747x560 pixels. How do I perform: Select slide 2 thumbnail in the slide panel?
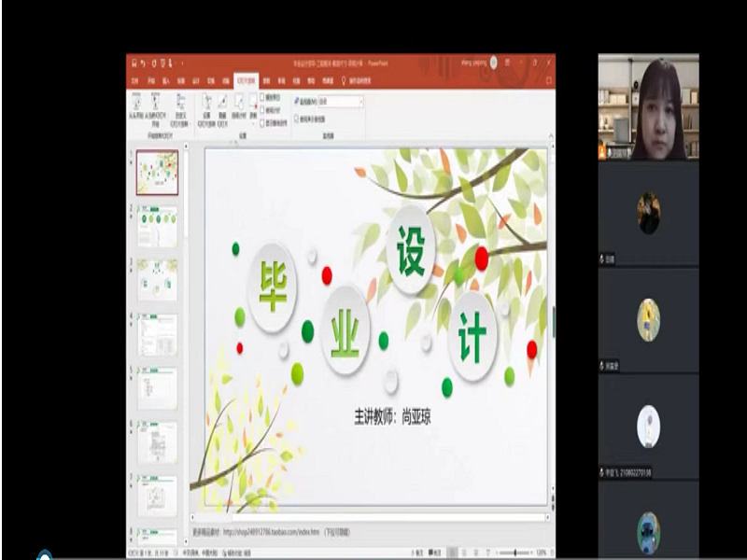click(157, 226)
